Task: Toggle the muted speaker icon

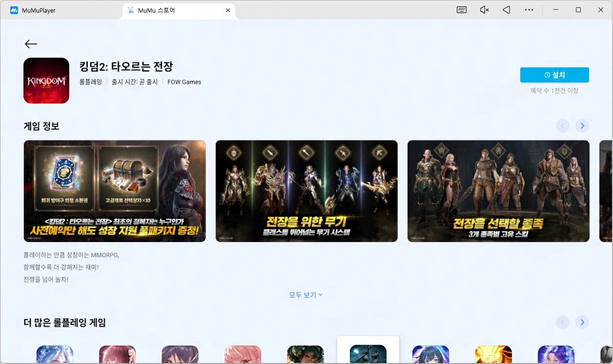Action: (484, 10)
